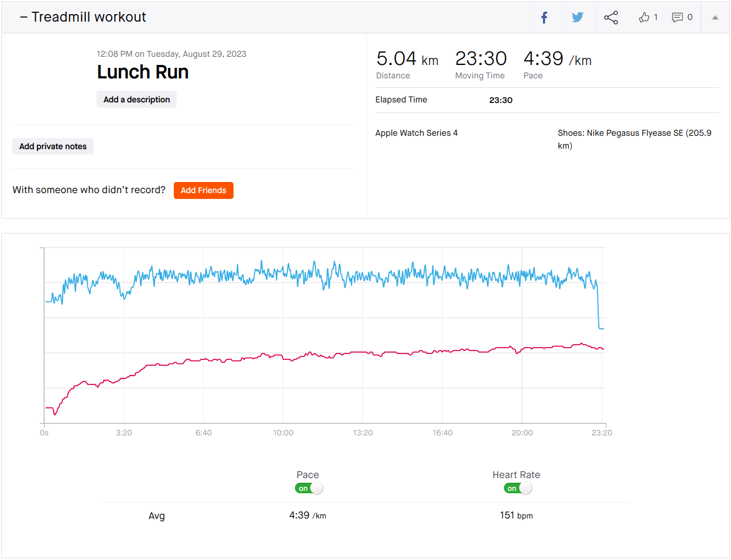
Task: Share the workout on Twitter
Action: [x=578, y=18]
